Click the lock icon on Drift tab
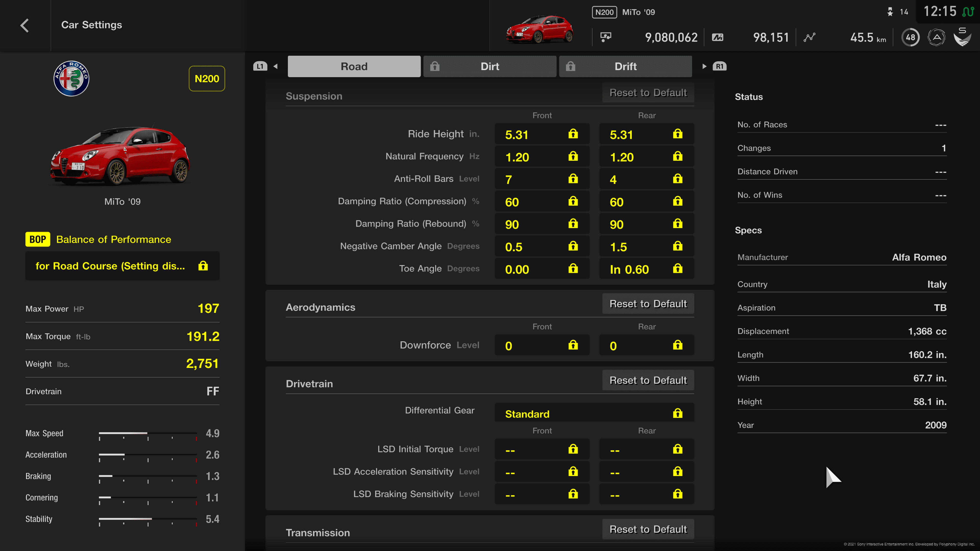The height and width of the screenshot is (551, 980). (570, 66)
